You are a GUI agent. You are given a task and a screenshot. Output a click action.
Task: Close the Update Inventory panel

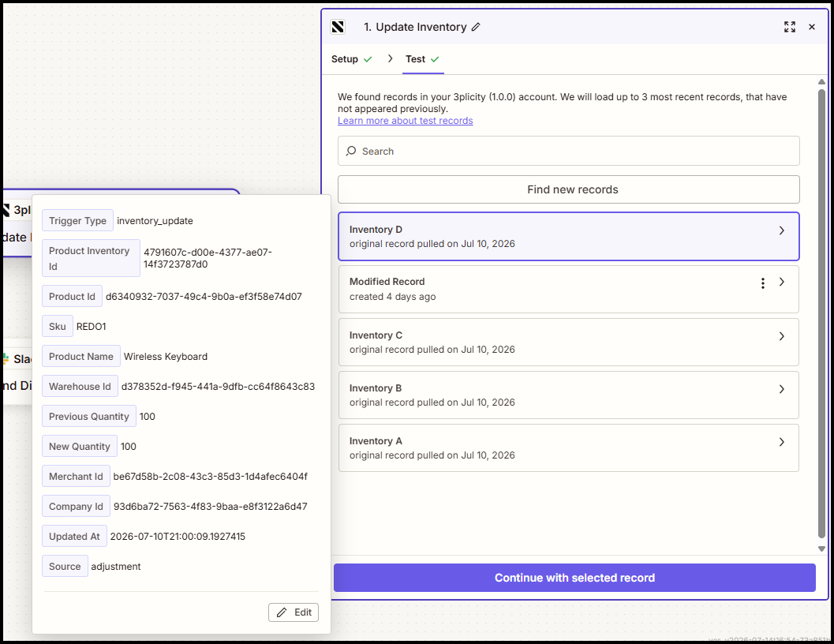pyautogui.click(x=812, y=27)
